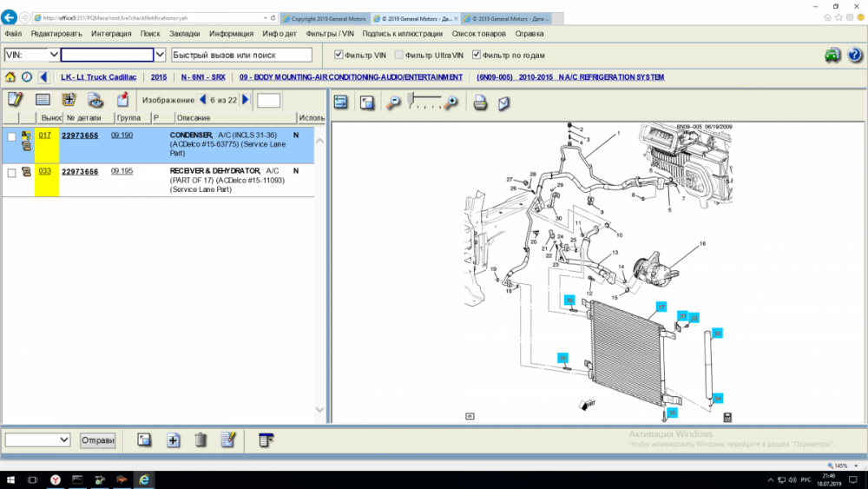Screen dimensions: 868x489
Task: Click the history clock icon in breadcrumb bar
Action: coord(26,77)
